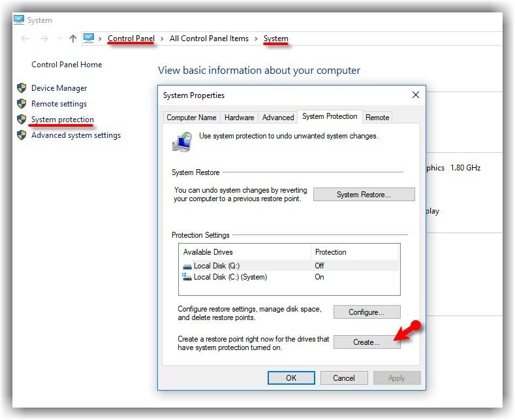Click the Off protection value
The height and width of the screenshot is (420, 515).
coord(319,266)
